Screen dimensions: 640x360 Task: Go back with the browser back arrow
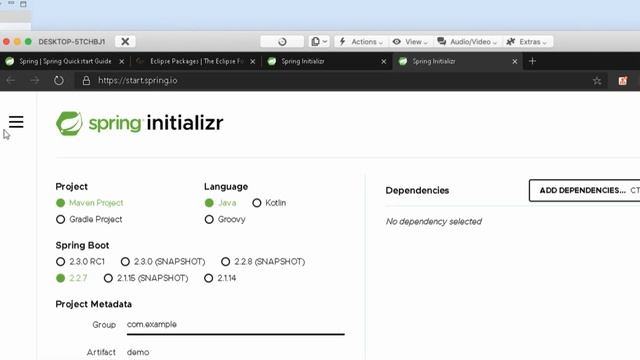click(x=11, y=80)
